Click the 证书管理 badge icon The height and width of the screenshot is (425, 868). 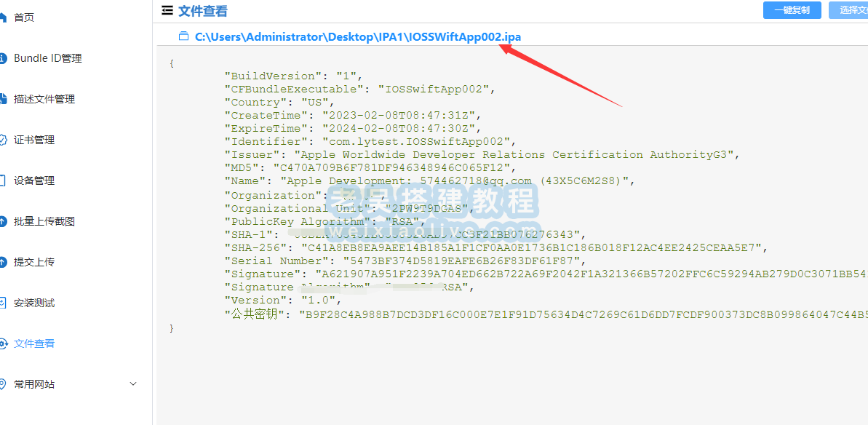[3, 140]
